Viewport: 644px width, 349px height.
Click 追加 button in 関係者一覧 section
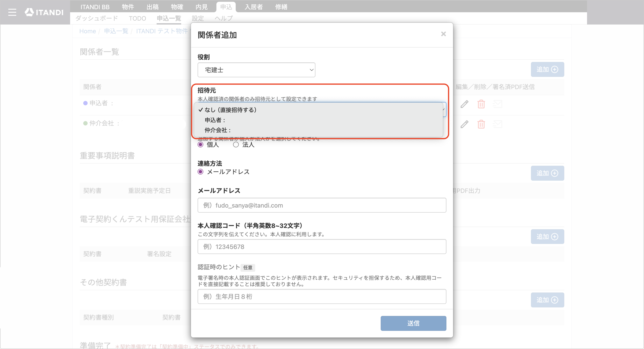(547, 69)
